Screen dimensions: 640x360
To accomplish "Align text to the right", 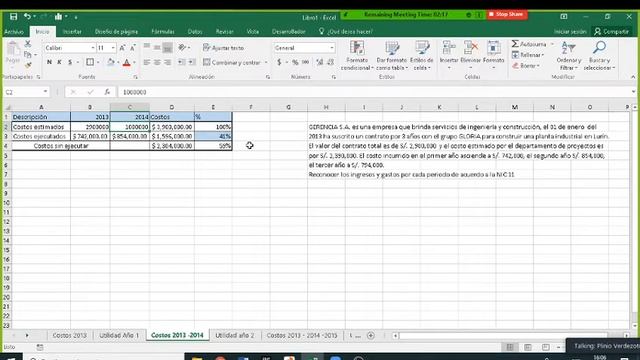I will click(x=167, y=62).
